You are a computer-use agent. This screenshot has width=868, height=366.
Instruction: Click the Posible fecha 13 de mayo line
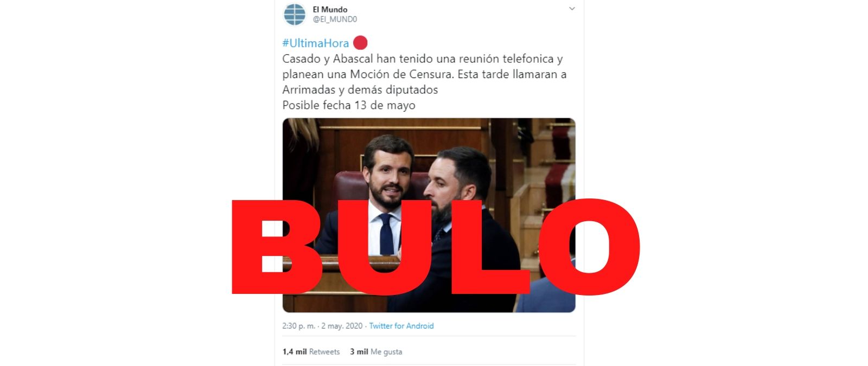pyautogui.click(x=349, y=105)
